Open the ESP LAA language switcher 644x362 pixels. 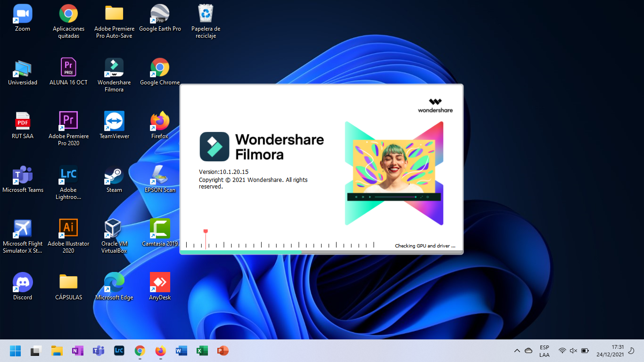[x=544, y=351]
